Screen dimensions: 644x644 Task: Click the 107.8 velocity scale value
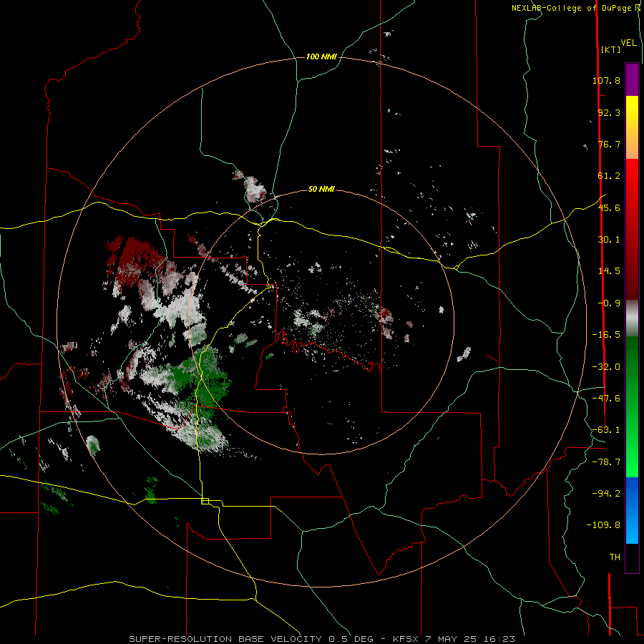click(606, 80)
